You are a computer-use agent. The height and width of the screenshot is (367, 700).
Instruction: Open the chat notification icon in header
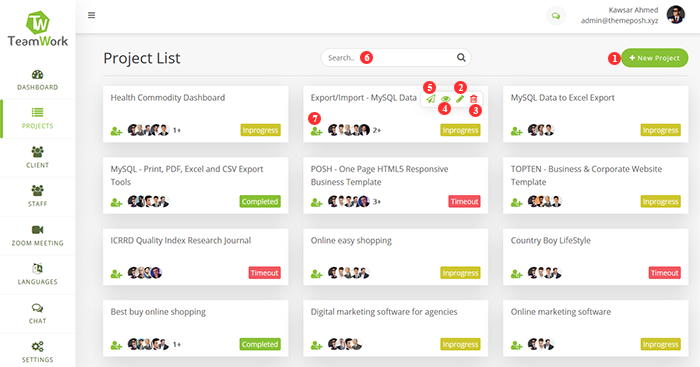556,16
